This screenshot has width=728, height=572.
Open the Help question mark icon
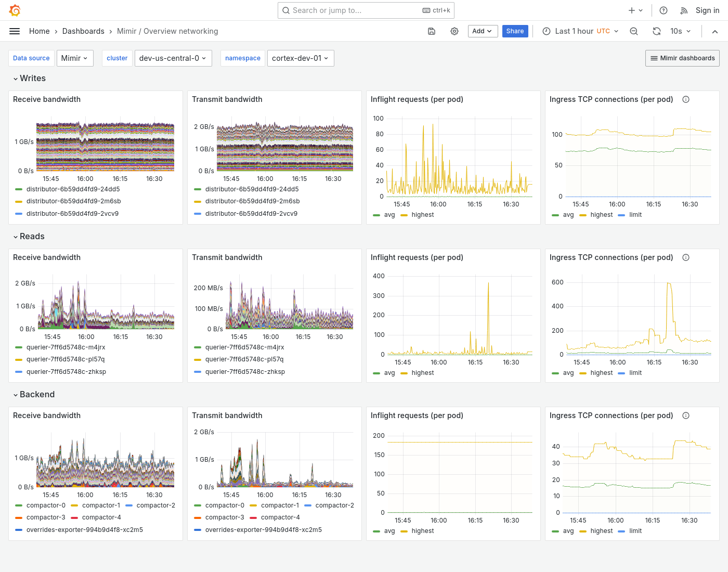click(663, 10)
